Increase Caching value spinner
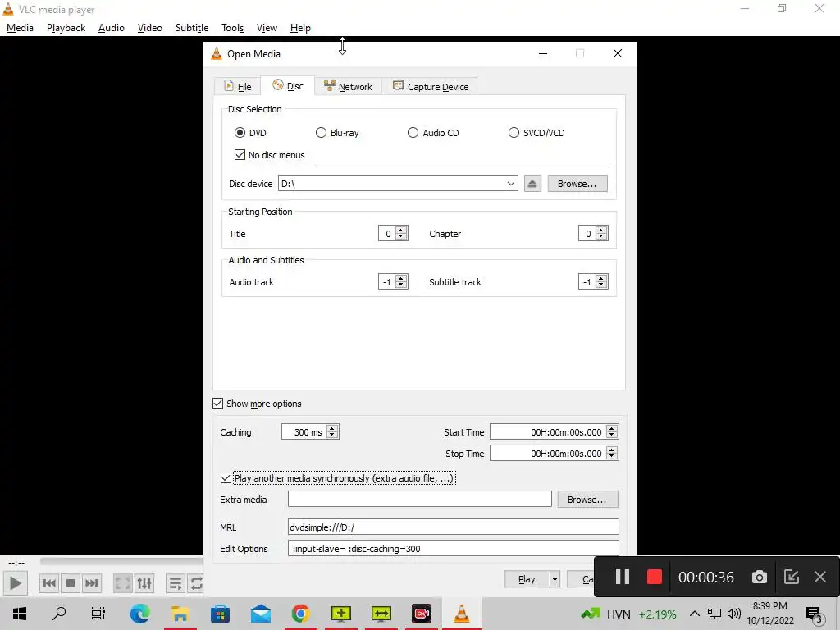This screenshot has height=630, width=840. pyautogui.click(x=332, y=428)
